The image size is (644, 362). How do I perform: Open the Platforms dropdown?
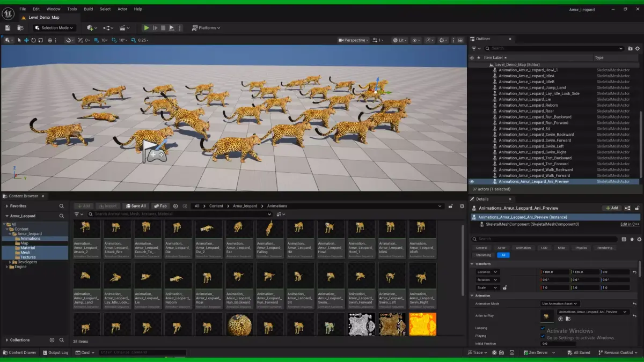(x=206, y=28)
